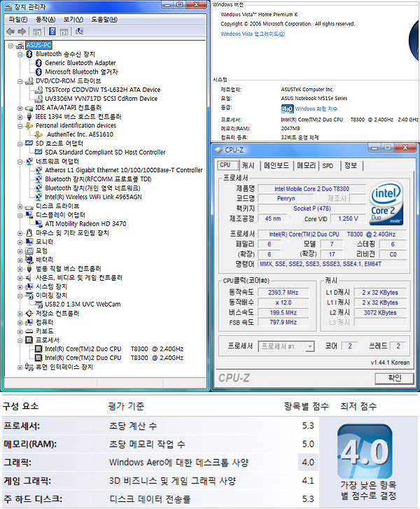
Task: Select first Intel Core2 Duo T8300 processor entry
Action: click(114, 349)
